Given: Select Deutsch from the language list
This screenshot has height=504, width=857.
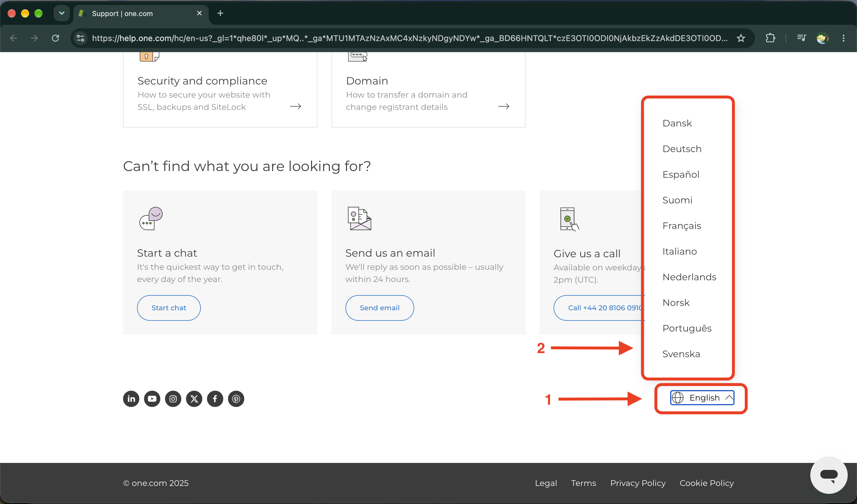Looking at the screenshot, I should point(682,149).
